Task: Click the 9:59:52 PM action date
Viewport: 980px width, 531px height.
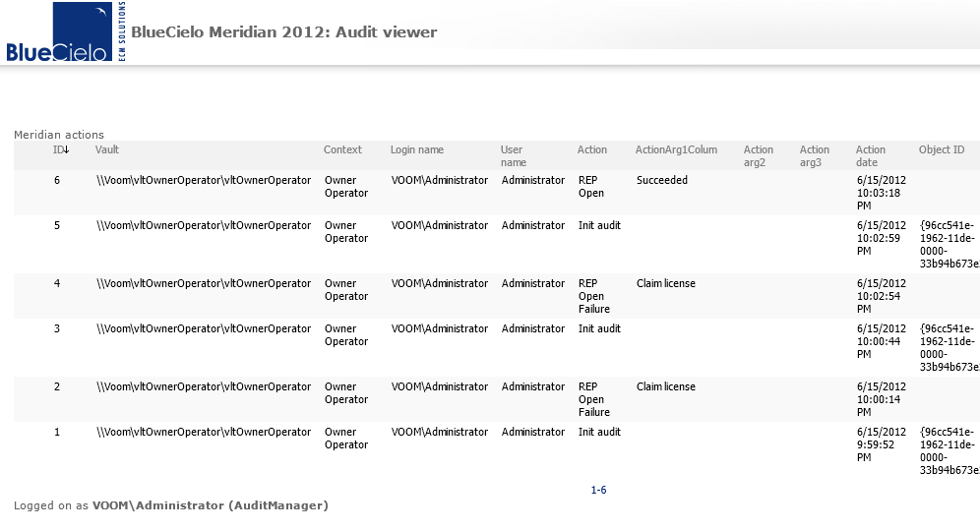Action: [882, 444]
